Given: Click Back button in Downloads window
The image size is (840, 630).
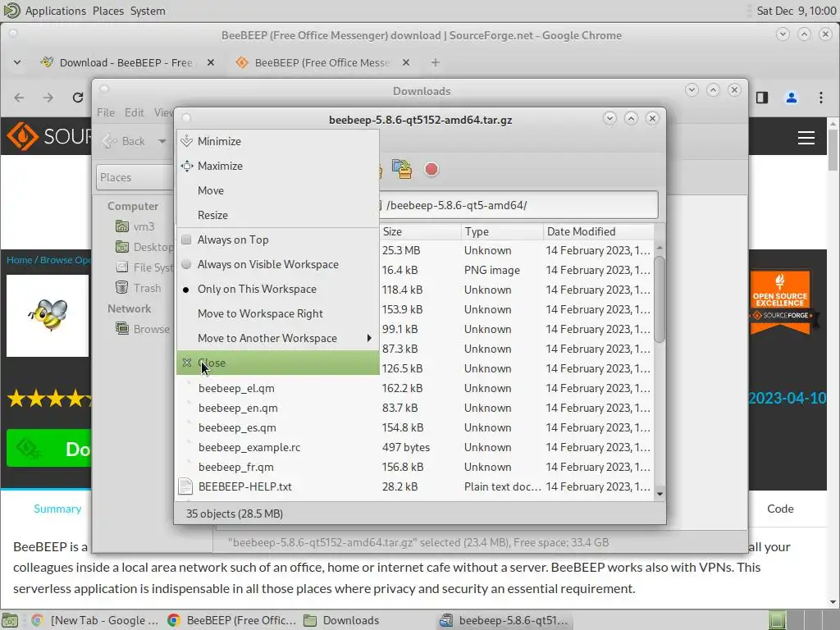Looking at the screenshot, I should 125,141.
